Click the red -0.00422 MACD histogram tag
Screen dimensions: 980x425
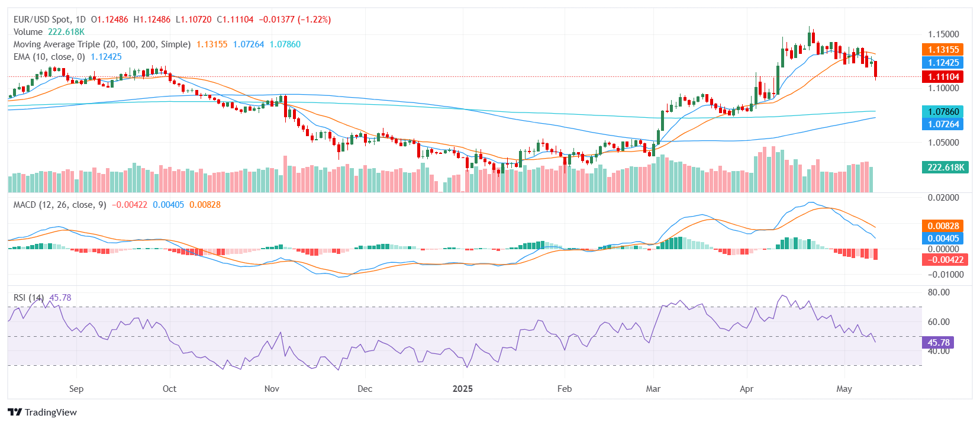944,260
